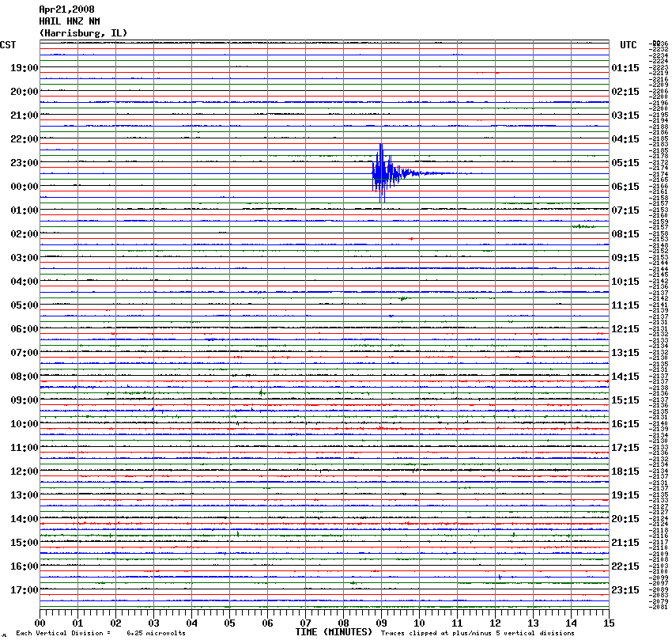Click the "16:15" UTC time label
Screen dimensions: 672x644
tap(625, 424)
